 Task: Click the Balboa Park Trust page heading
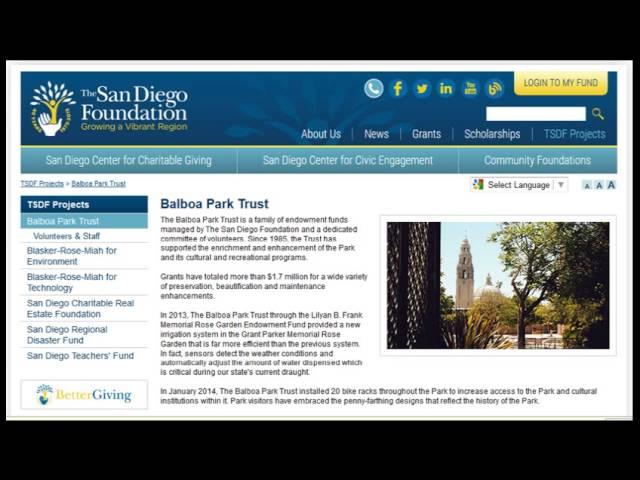coord(214,204)
